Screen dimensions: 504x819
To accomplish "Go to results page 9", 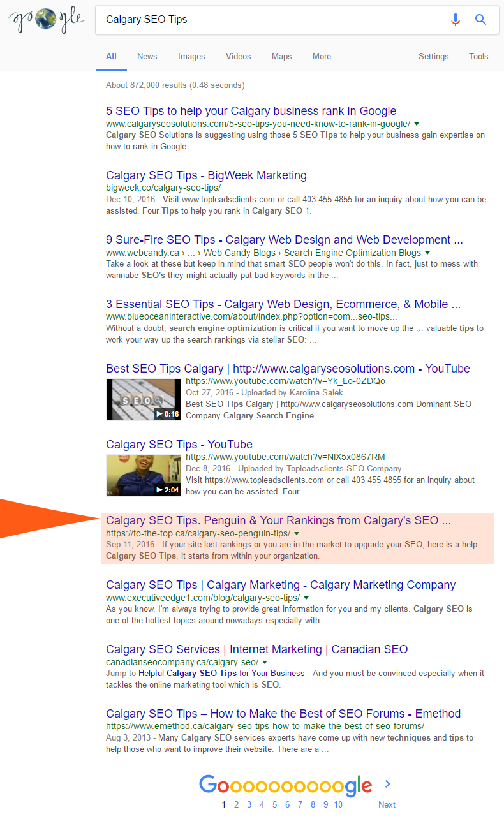I will tap(325, 804).
